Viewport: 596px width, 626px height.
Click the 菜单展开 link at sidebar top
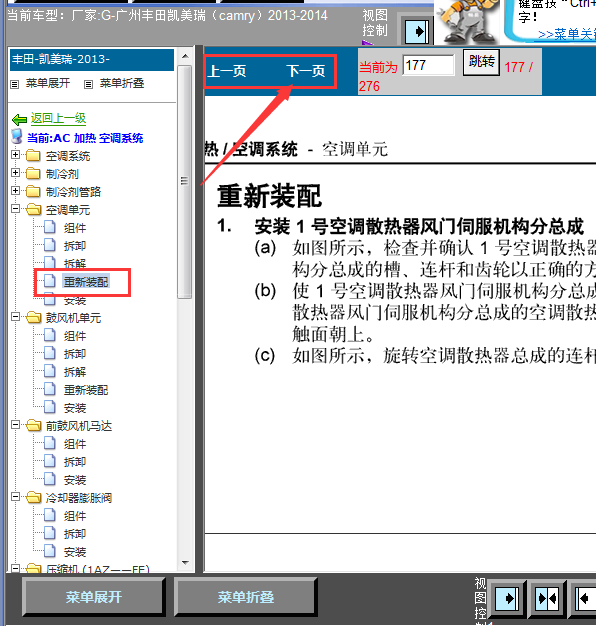click(48, 83)
